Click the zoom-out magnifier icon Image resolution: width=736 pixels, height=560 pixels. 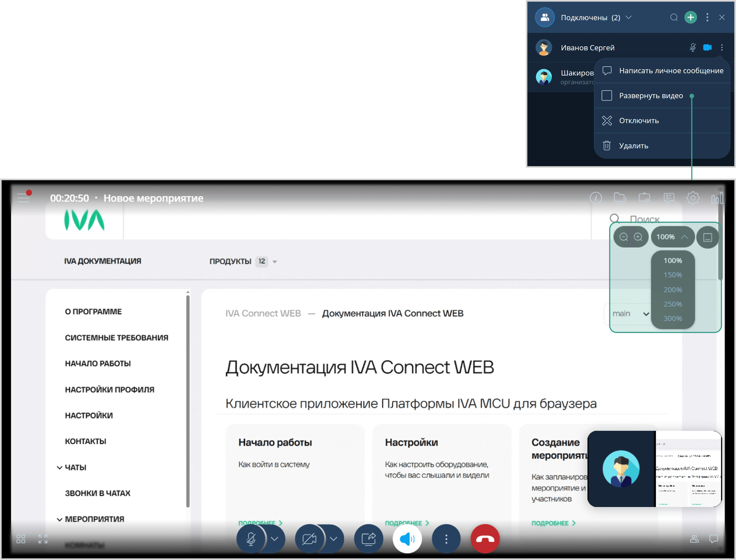click(x=623, y=237)
